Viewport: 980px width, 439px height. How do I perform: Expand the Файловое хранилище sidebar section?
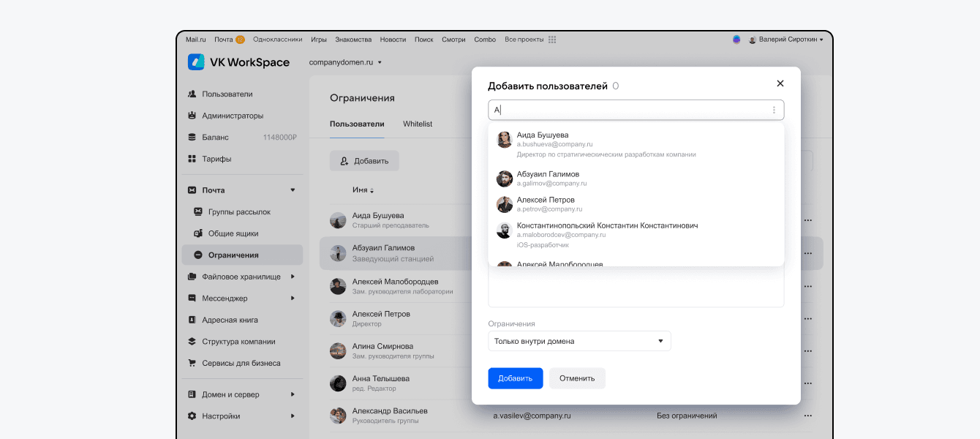point(293,277)
